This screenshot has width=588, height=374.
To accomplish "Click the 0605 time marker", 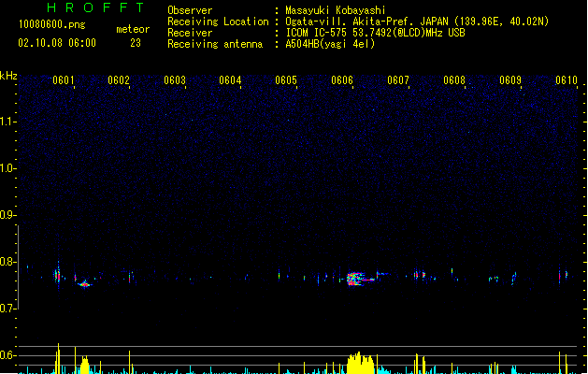I will (286, 80).
